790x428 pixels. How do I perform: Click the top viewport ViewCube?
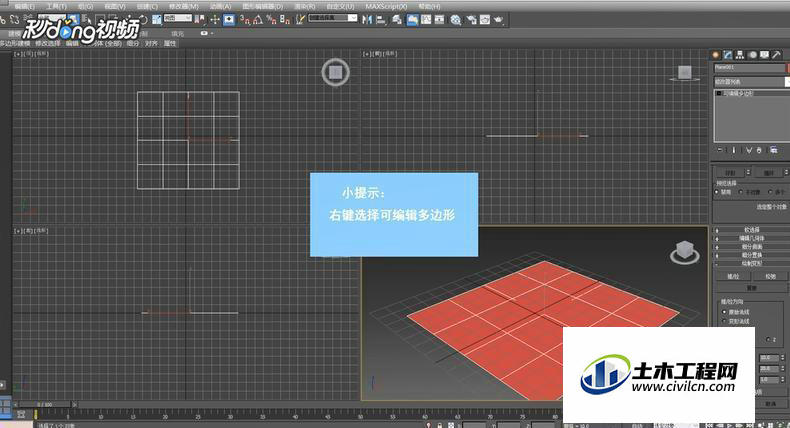[x=336, y=73]
